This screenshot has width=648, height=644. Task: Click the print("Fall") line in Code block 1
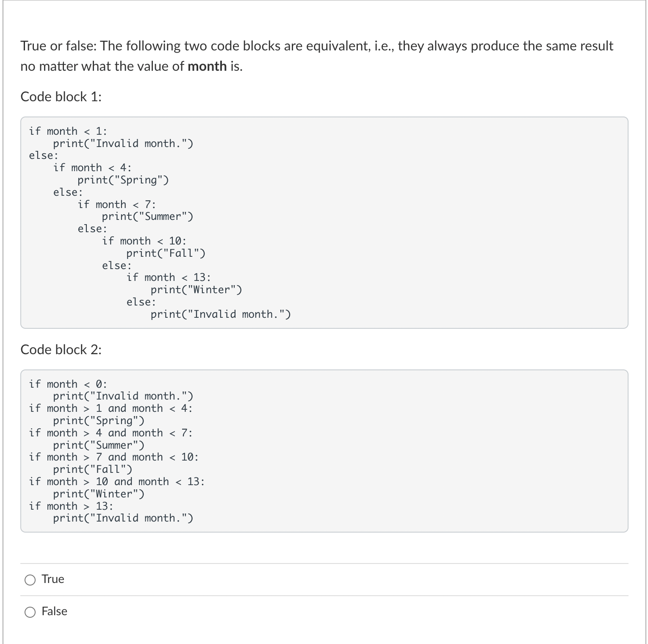pyautogui.click(x=166, y=253)
